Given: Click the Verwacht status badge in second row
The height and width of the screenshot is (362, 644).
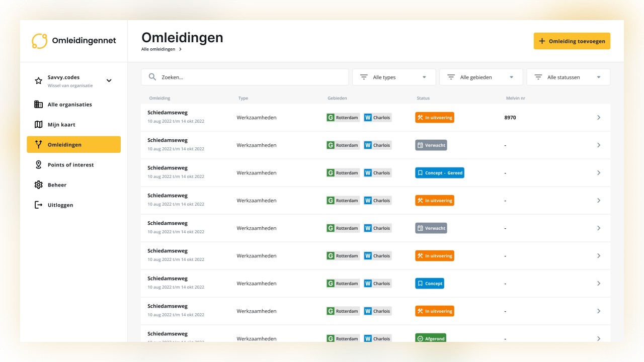Looking at the screenshot, I should pos(431,145).
